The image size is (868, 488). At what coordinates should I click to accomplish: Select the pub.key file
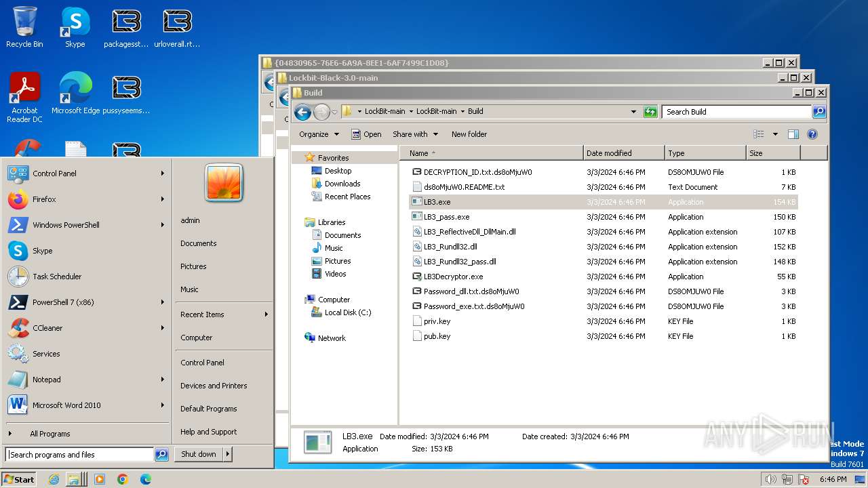[x=431, y=336]
